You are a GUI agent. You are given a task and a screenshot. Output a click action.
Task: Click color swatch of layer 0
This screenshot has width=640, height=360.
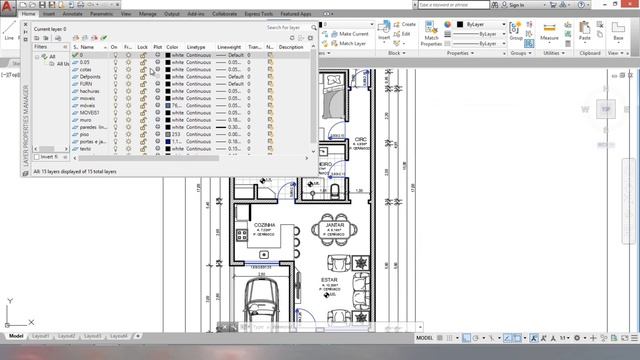168,55
